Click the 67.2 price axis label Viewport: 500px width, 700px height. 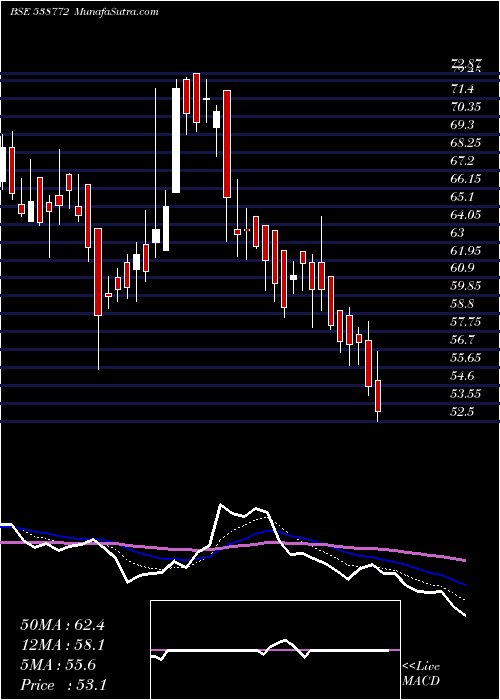tap(462, 161)
